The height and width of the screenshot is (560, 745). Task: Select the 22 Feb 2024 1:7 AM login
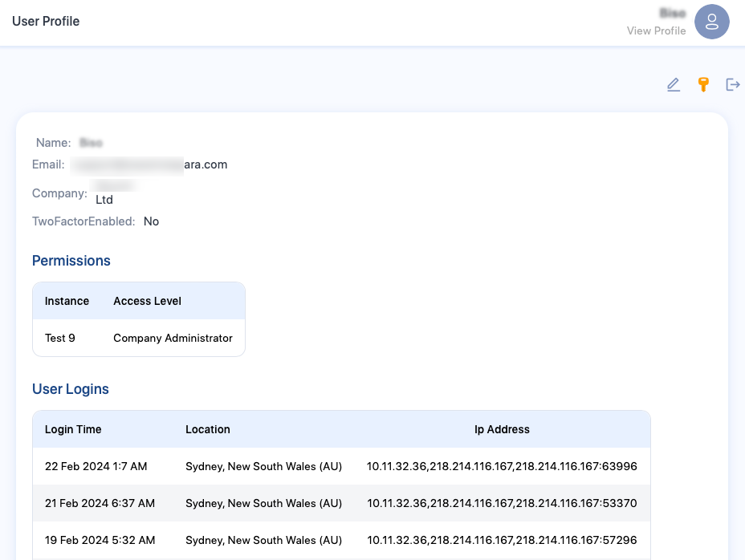coord(96,466)
